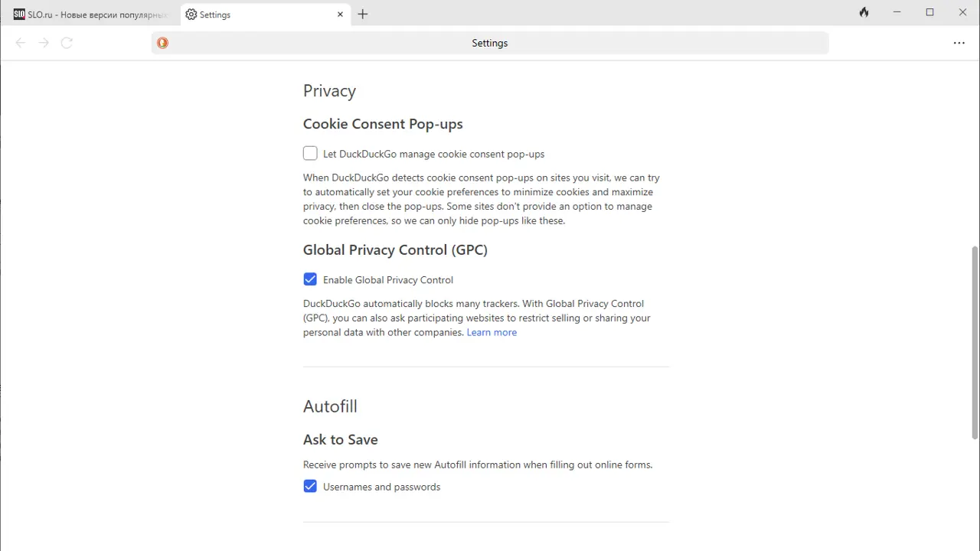Close the Settings tab
This screenshot has width=980, height=551.
(340, 15)
